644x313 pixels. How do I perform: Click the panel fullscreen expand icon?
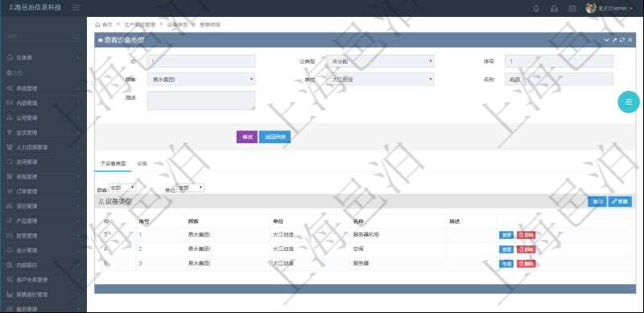(622, 40)
